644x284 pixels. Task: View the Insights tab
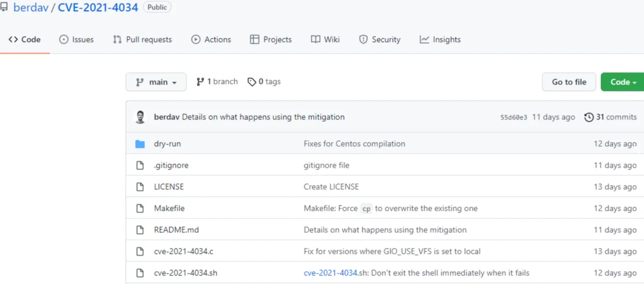tap(440, 40)
